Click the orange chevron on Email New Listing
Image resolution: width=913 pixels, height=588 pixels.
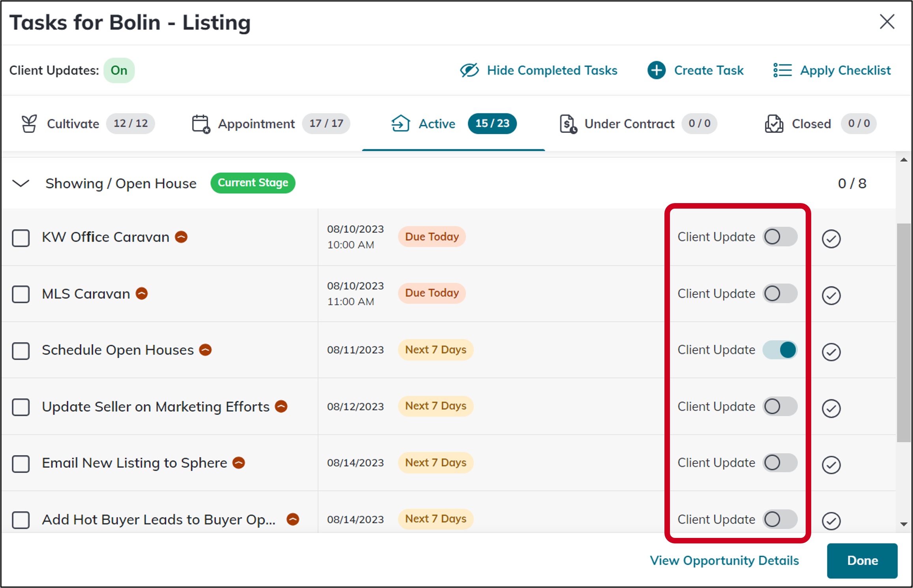238,463
